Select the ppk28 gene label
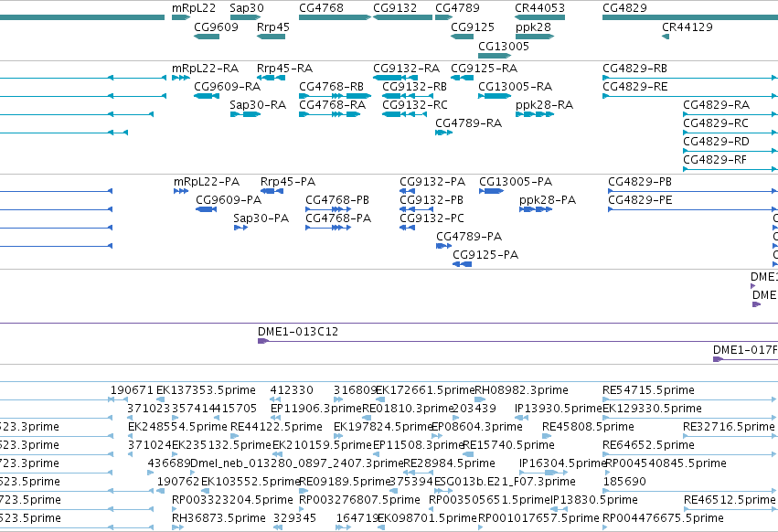This screenshot has height=532, width=778. (533, 27)
